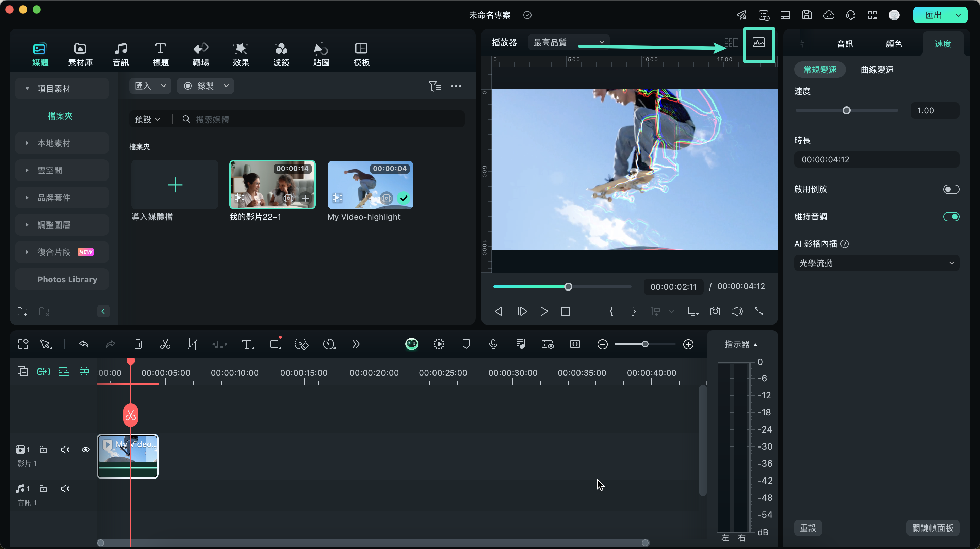Open the 錄製 record dropdown
This screenshot has width=980, height=549.
(206, 86)
